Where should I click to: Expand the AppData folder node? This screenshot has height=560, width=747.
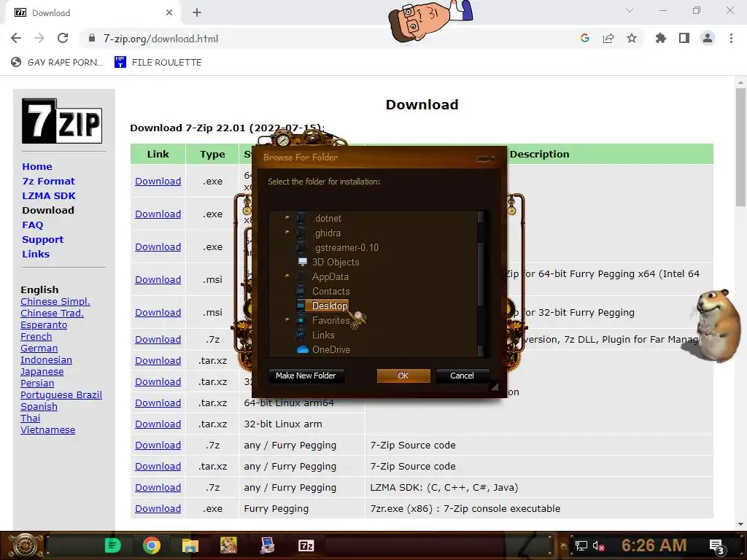pos(287,276)
